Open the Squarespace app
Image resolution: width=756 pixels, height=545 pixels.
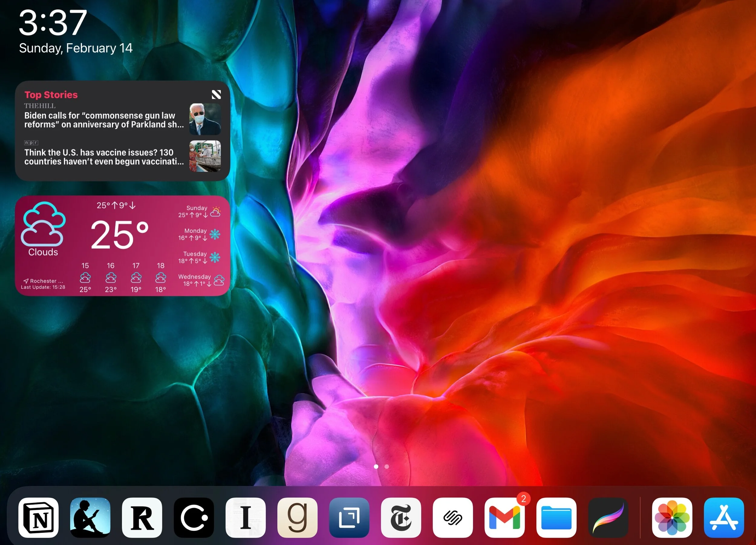coord(453,517)
